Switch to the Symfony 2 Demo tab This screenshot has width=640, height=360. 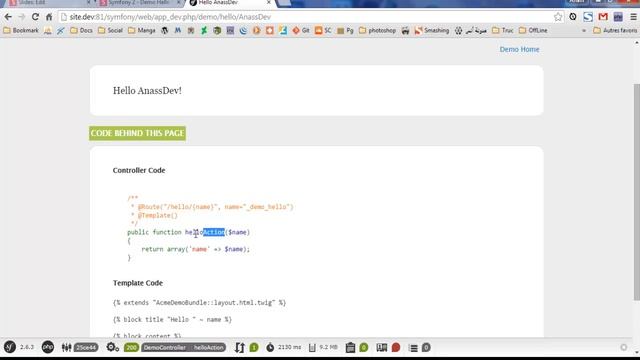(x=138, y=3)
